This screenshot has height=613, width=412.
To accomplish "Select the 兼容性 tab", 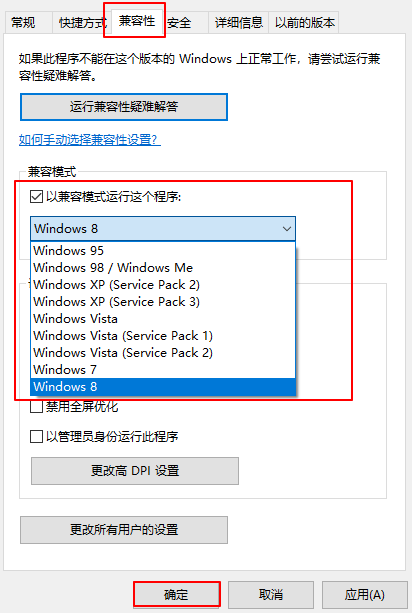I will 137,21.
